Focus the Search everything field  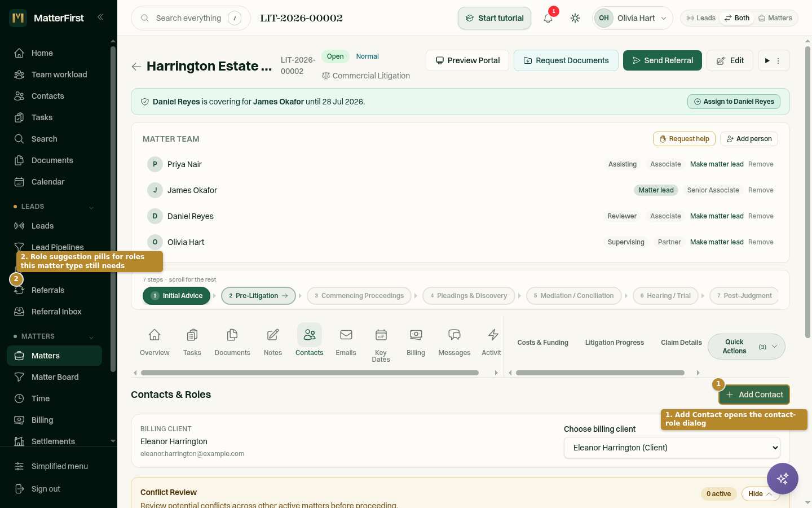191,18
